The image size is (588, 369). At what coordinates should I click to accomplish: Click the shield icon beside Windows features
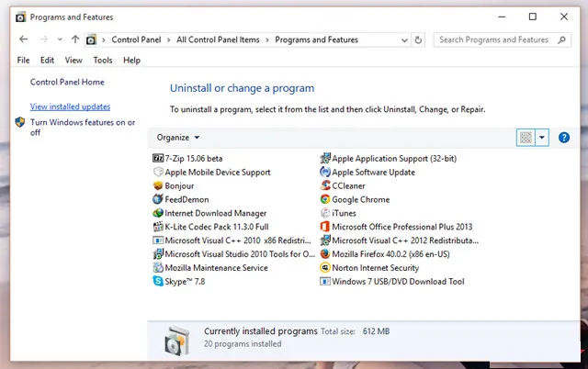[x=20, y=122]
